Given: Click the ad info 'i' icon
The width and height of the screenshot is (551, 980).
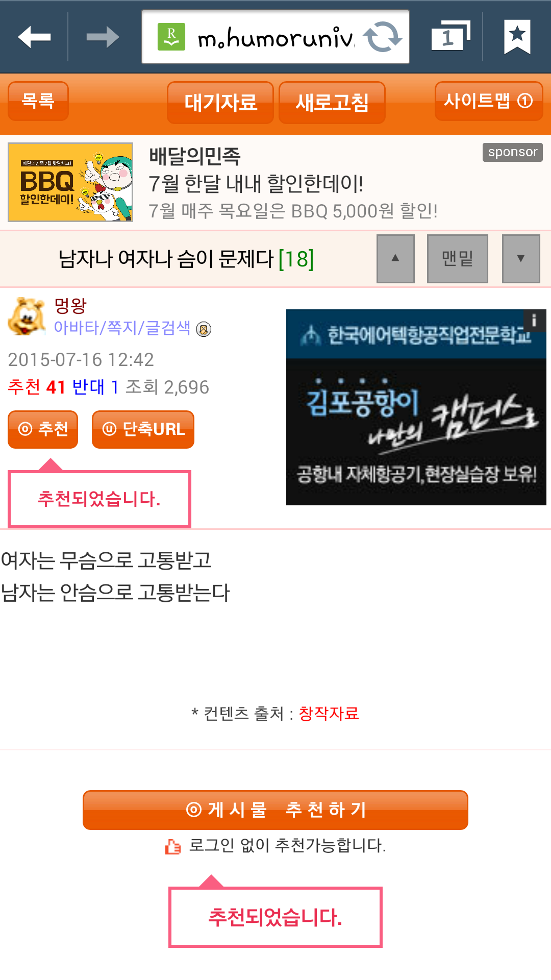Looking at the screenshot, I should pyautogui.click(x=534, y=321).
